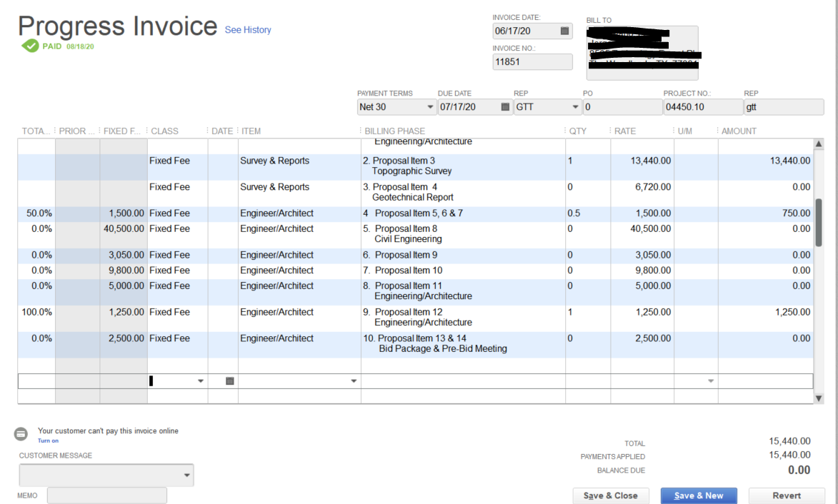Click the scroll-down arrow on the line items list
This screenshot has width=838, height=504.
point(818,398)
